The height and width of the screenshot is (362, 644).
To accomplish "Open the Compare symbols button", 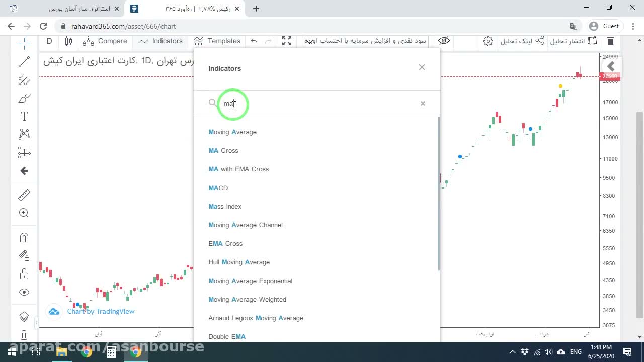I will [105, 41].
